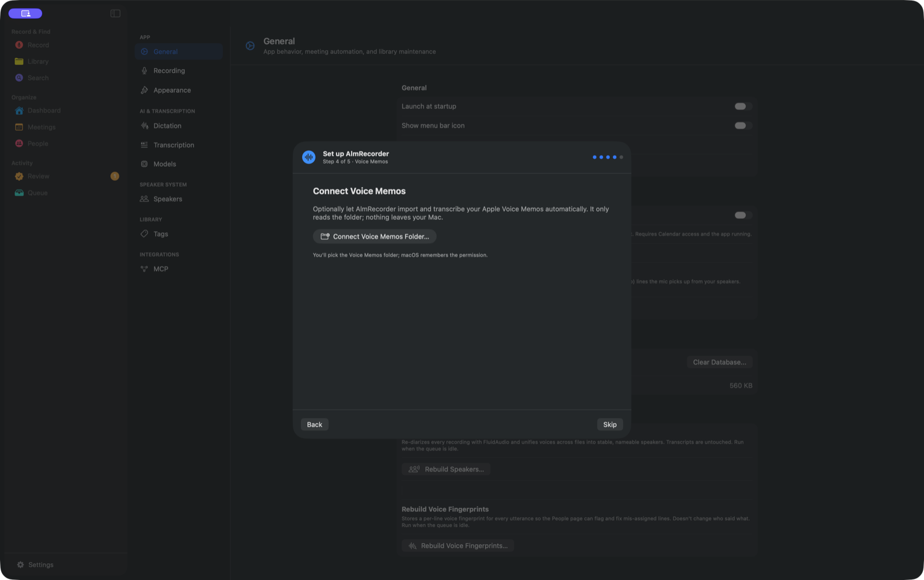Skip the Voice Memos setup step
This screenshot has width=924, height=580.
[610, 425]
